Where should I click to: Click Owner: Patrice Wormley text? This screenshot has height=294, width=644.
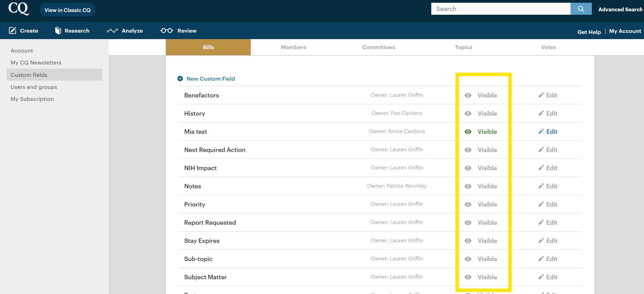(x=397, y=186)
